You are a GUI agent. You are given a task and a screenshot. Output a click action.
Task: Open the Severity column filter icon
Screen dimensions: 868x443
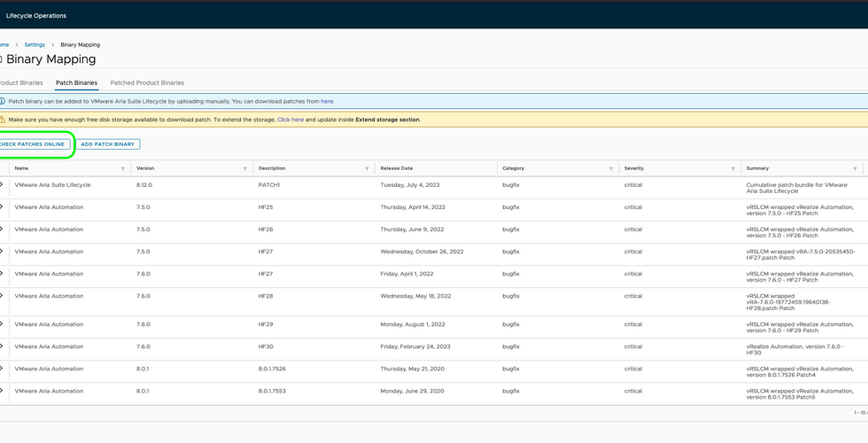coord(733,169)
